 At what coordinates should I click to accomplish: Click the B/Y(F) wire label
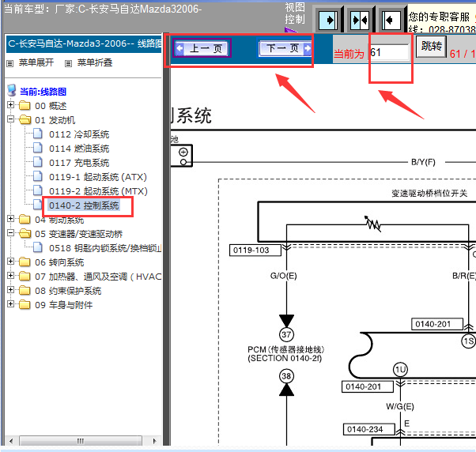[423, 162]
